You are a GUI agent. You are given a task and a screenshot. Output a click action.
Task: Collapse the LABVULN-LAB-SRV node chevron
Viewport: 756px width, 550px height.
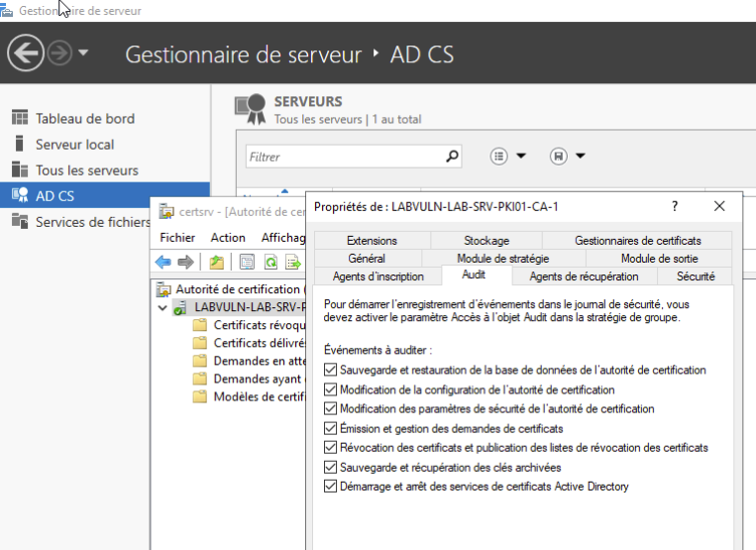pyautogui.click(x=162, y=307)
